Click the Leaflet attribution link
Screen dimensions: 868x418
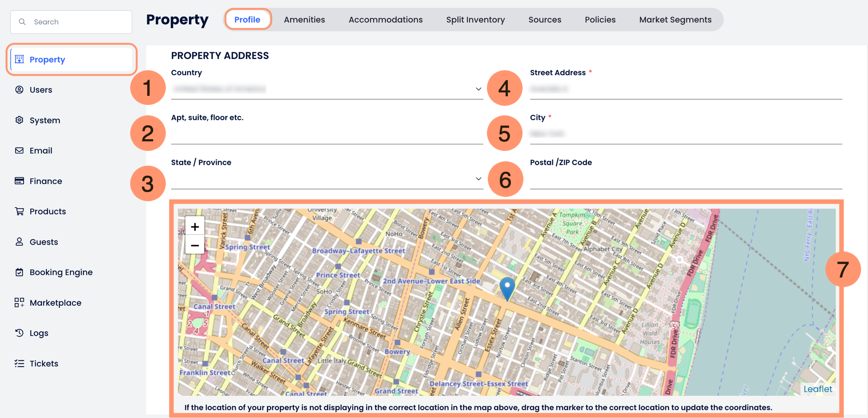click(x=817, y=389)
